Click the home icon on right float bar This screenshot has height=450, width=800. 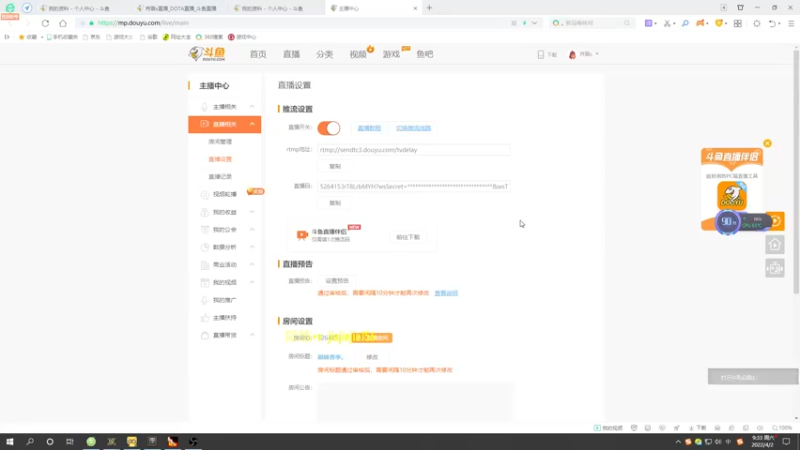[774, 245]
